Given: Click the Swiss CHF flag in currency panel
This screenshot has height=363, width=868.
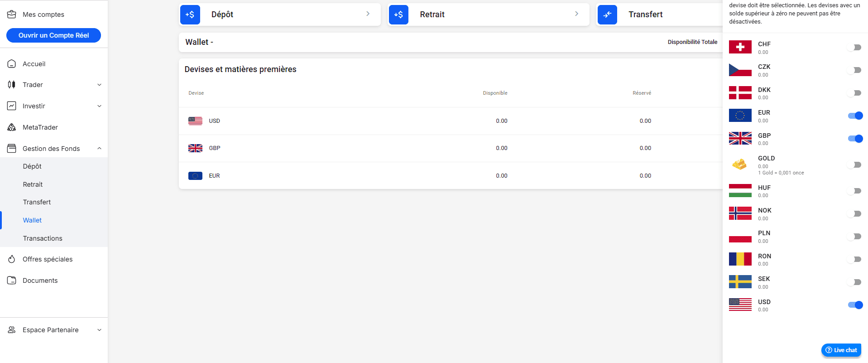Looking at the screenshot, I should [x=740, y=47].
